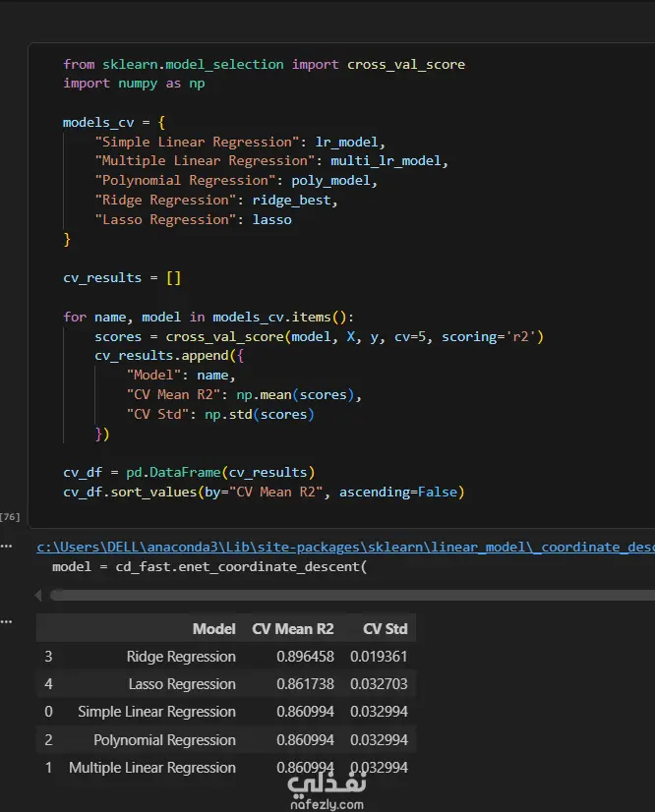
Task: Click 'pd.DataFrame(cv_results)' in the code
Action: pos(220,472)
